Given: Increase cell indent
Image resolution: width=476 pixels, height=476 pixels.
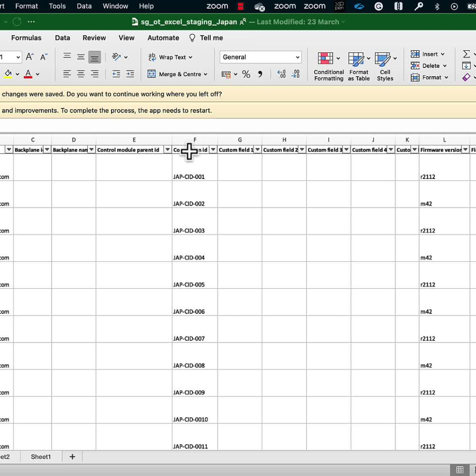Looking at the screenshot, I should (130, 74).
